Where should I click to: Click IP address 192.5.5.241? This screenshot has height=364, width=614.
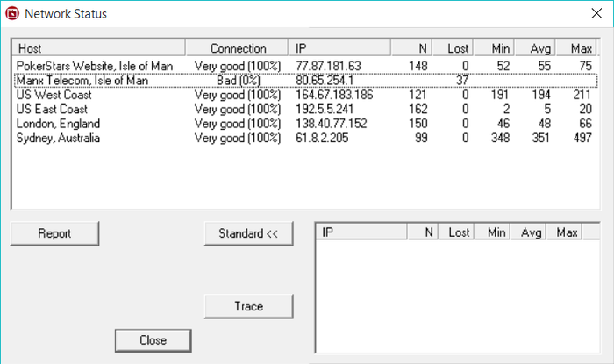tap(325, 109)
